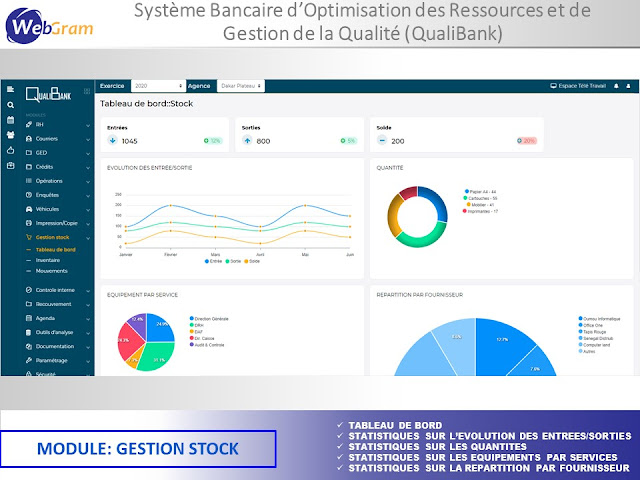The image size is (640, 480).
Task: Expand Crédits module chevron
Action: [x=88, y=167]
